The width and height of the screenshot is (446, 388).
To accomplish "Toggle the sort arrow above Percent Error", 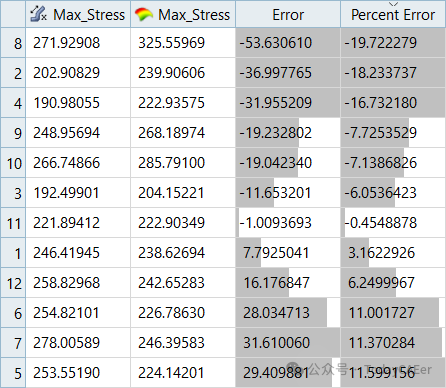I will tap(393, 4).
